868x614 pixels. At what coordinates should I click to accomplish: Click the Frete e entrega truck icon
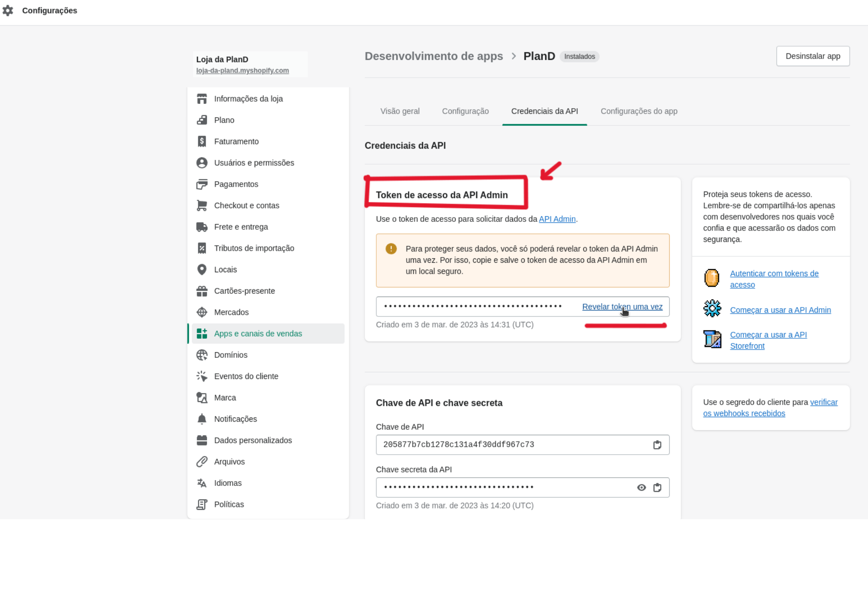point(202,227)
